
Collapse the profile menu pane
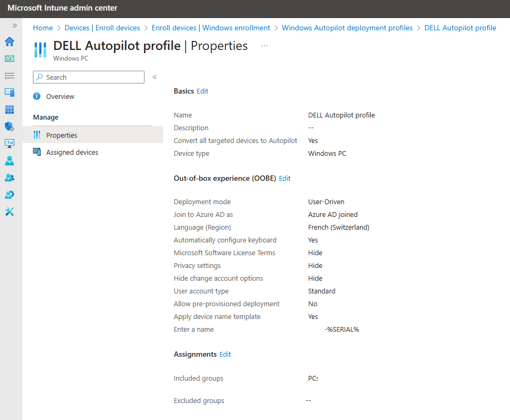(x=155, y=77)
